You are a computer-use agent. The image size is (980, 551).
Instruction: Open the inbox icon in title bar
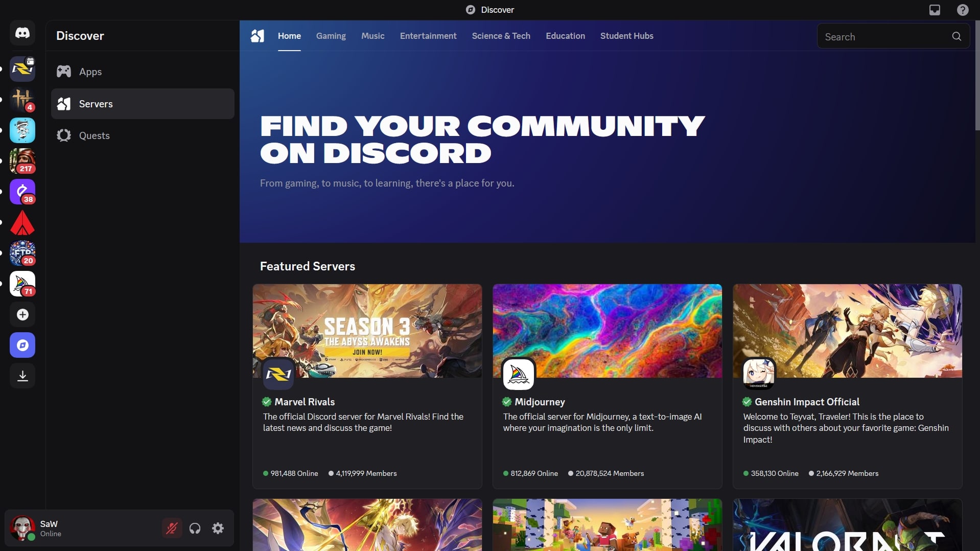(x=935, y=10)
